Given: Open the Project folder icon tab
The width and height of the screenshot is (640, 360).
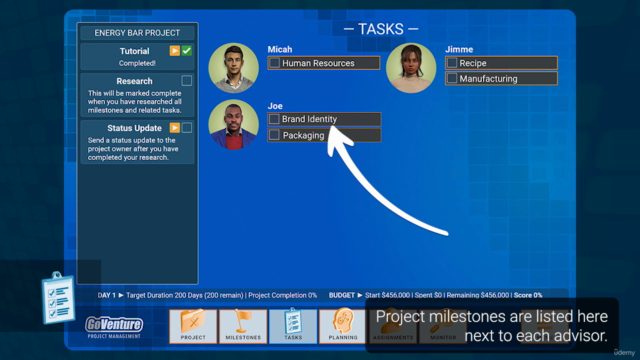Looking at the screenshot, I should coord(193,326).
